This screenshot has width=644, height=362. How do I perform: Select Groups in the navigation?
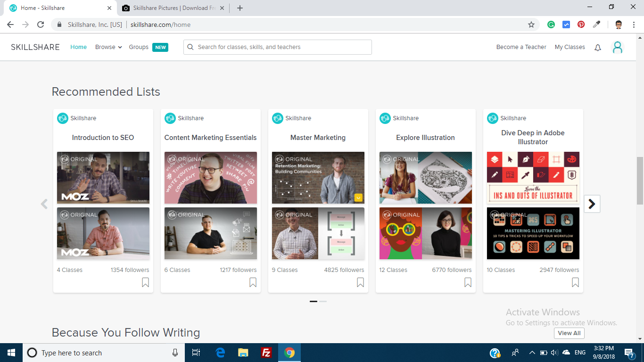139,47
